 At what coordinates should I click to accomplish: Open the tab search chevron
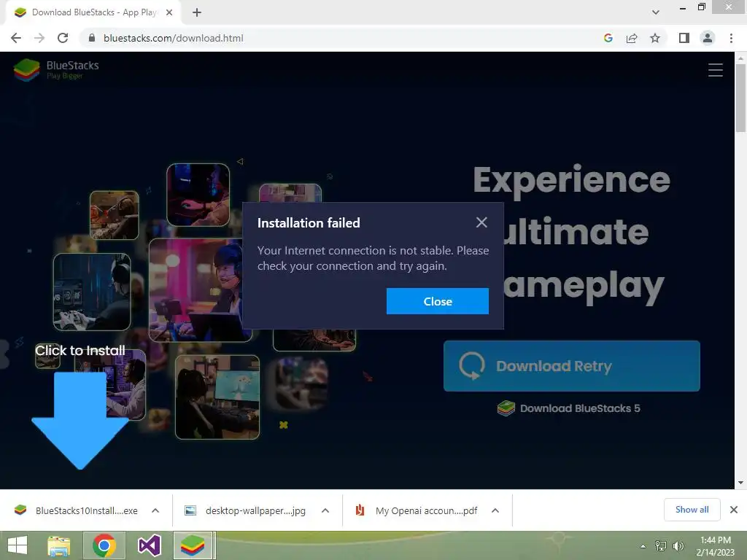(x=656, y=12)
